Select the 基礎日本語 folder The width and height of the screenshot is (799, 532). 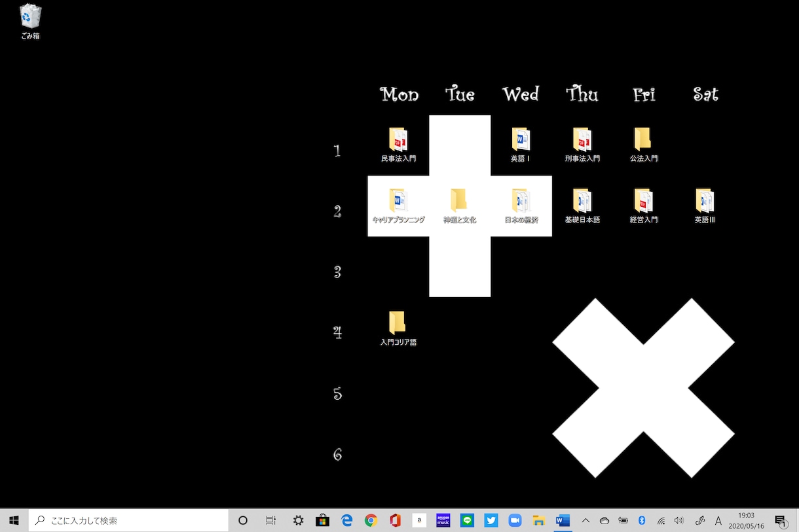tap(582, 206)
